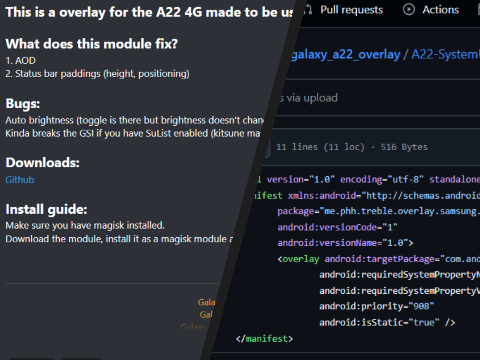Click the android:isStatic="true" line

(387, 322)
